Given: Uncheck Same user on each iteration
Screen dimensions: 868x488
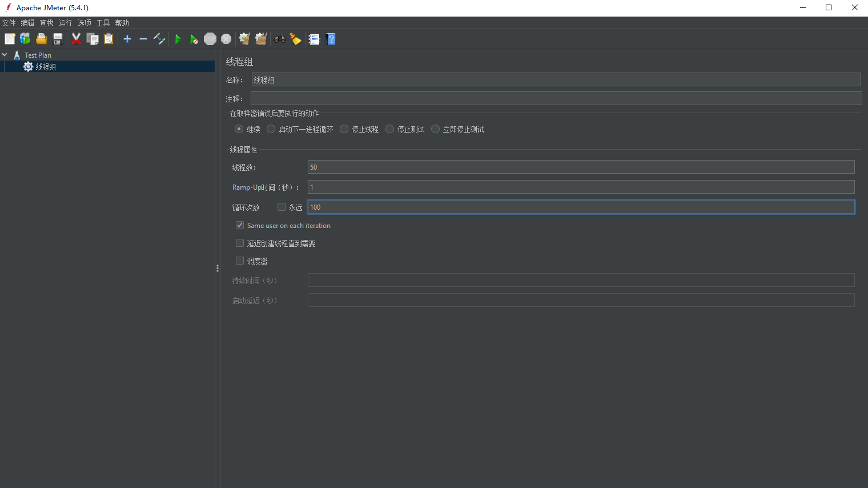Looking at the screenshot, I should 240,225.
